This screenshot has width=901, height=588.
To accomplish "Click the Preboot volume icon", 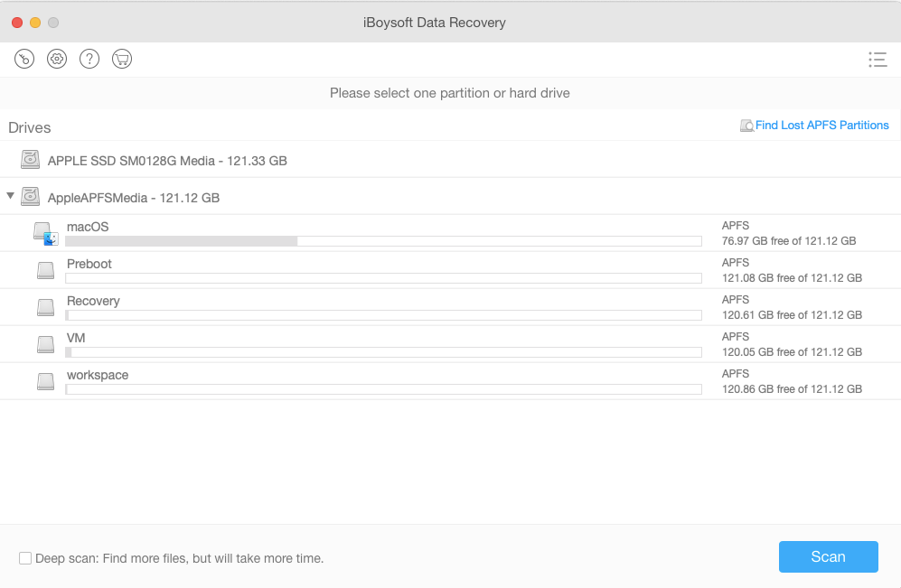I will pyautogui.click(x=45, y=270).
